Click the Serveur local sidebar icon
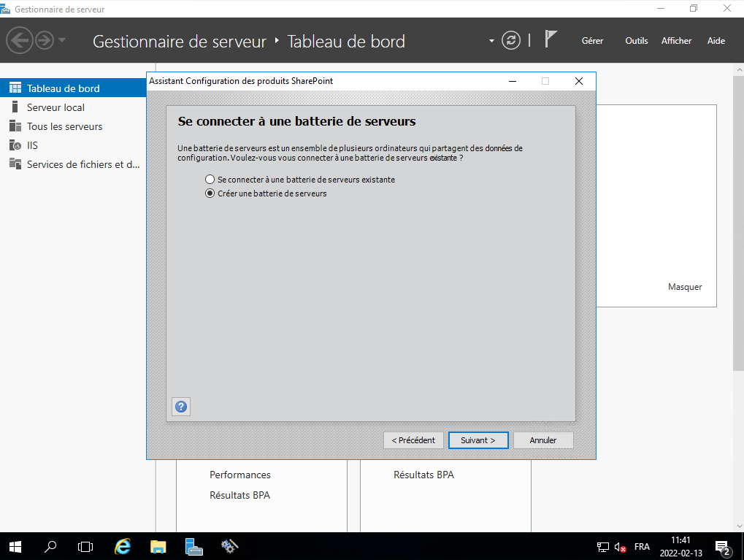The image size is (744, 560). [x=15, y=107]
